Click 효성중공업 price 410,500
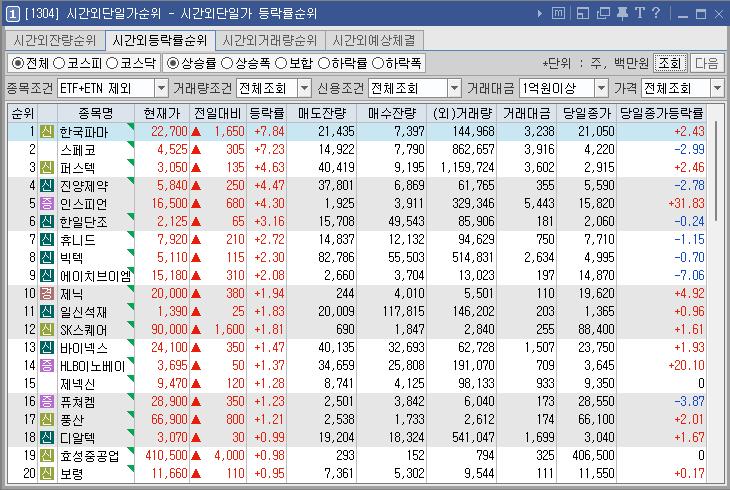This screenshot has height=490, width=730. click(x=166, y=456)
